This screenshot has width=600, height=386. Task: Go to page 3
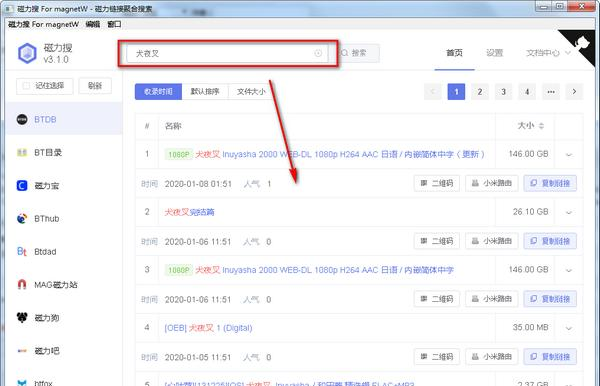504,91
